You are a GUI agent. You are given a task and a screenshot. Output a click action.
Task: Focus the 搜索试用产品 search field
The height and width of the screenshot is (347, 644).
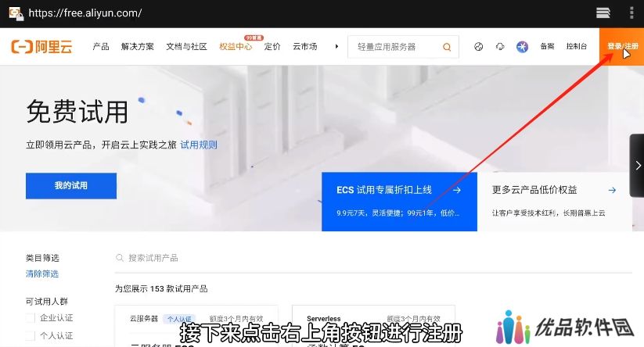coord(373,258)
